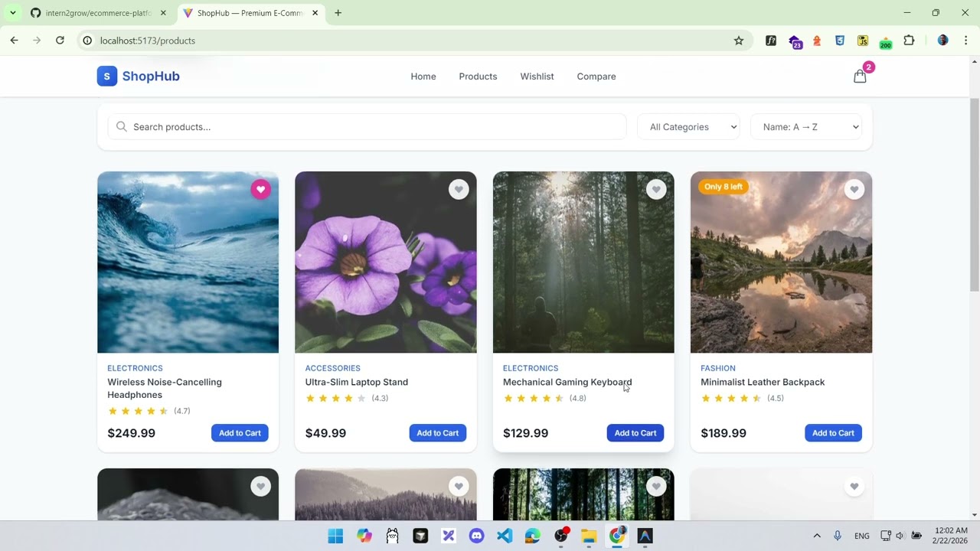Open the Lighthouse extension icon

click(x=817, y=41)
